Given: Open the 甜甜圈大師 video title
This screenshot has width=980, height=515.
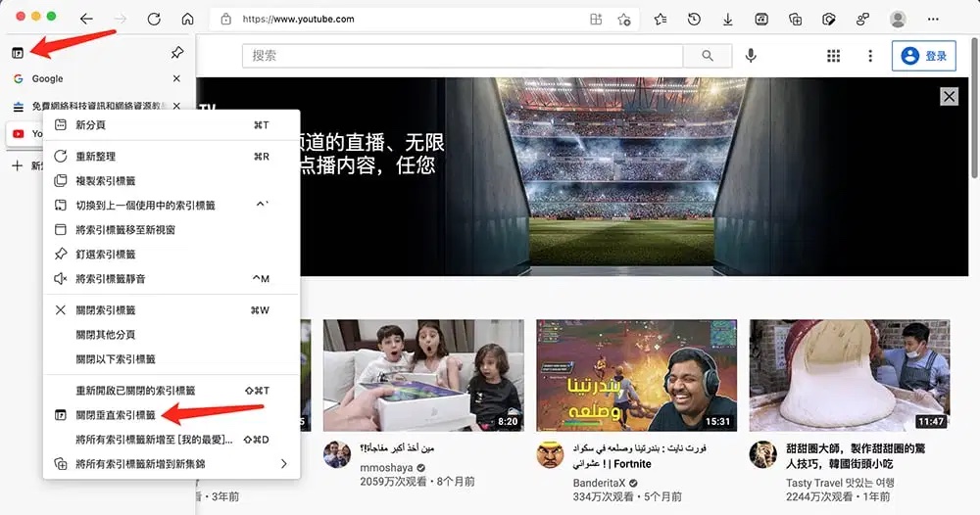Looking at the screenshot, I should [856, 455].
